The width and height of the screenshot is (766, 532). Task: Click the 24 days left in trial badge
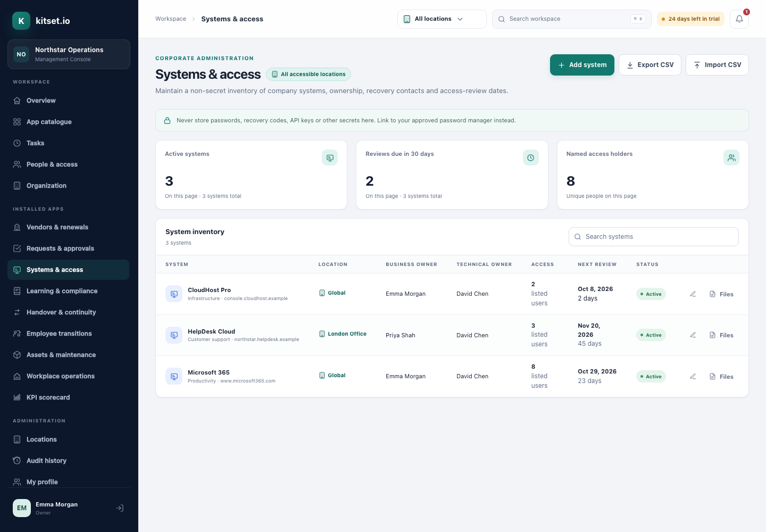pos(690,19)
